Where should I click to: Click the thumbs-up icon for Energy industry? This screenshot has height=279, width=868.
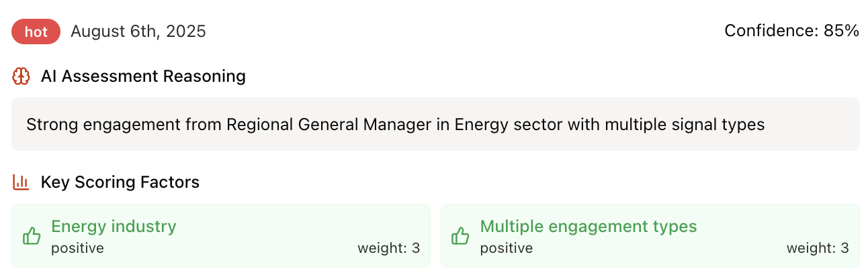point(32,236)
